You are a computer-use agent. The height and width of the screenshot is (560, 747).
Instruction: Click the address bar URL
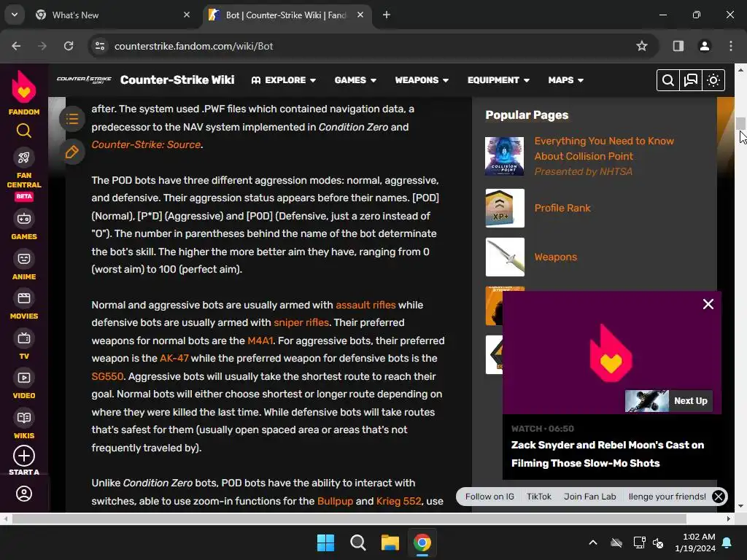[193, 46]
